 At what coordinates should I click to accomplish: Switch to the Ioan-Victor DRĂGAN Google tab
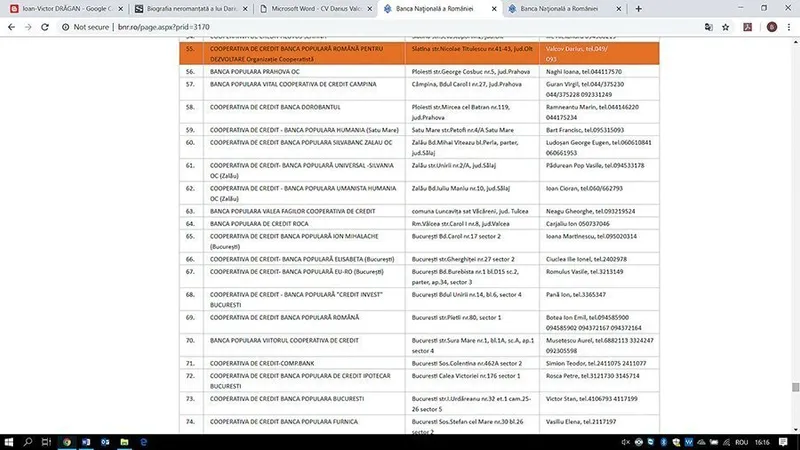65,9
